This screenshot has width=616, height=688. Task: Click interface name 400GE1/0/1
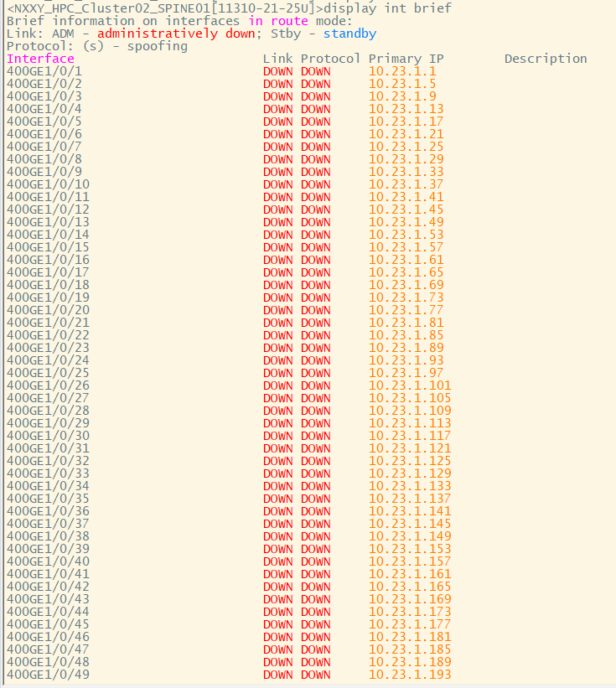tap(44, 71)
